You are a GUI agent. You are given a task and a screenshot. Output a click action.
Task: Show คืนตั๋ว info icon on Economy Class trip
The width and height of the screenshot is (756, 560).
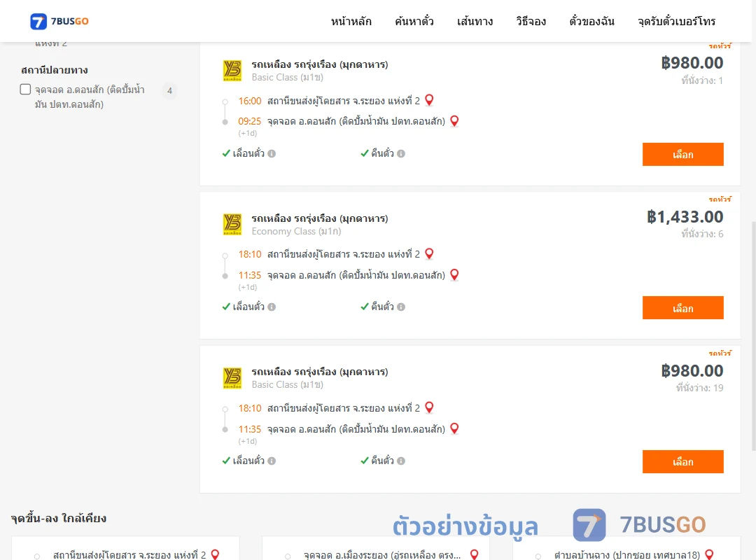tap(401, 307)
